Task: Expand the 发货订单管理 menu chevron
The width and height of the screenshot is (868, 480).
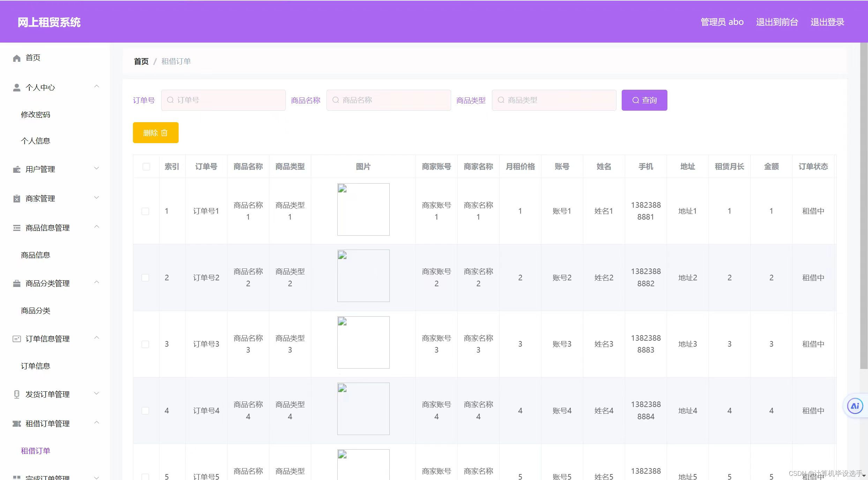Action: click(97, 393)
